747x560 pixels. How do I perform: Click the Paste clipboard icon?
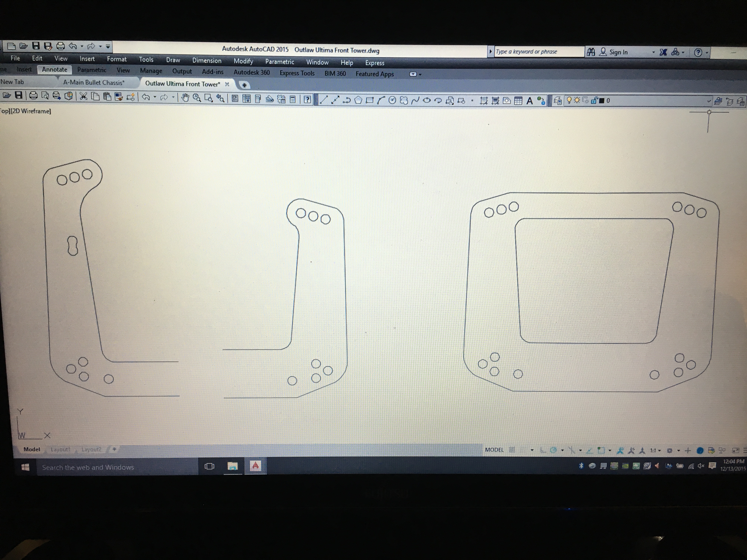pyautogui.click(x=107, y=96)
